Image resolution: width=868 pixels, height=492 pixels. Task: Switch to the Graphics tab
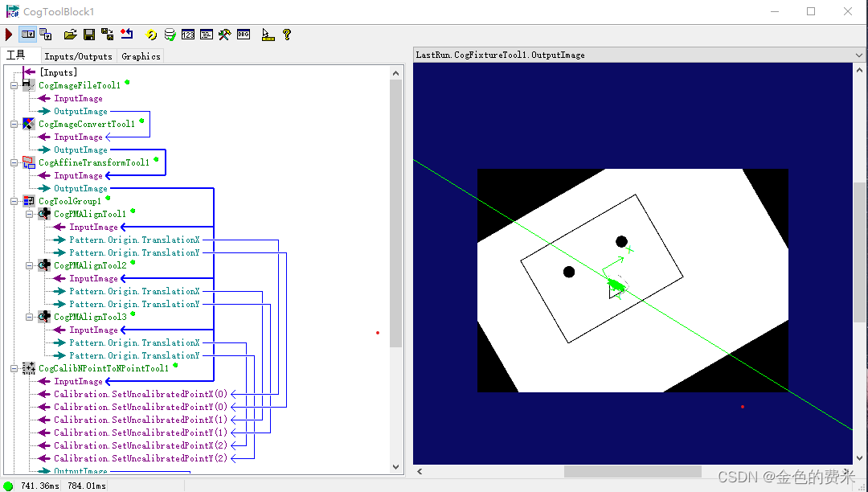(x=141, y=56)
